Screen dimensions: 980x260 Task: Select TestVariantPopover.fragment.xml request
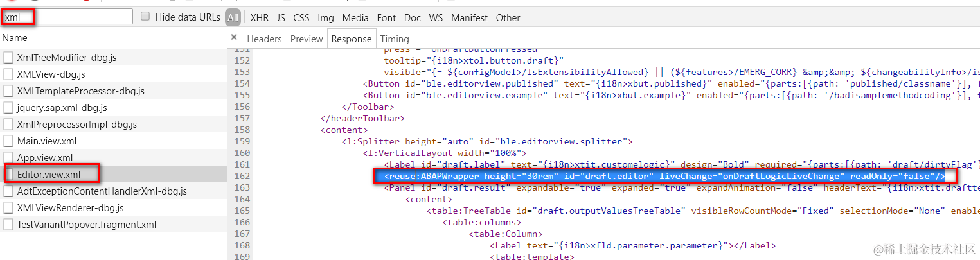[113, 224]
